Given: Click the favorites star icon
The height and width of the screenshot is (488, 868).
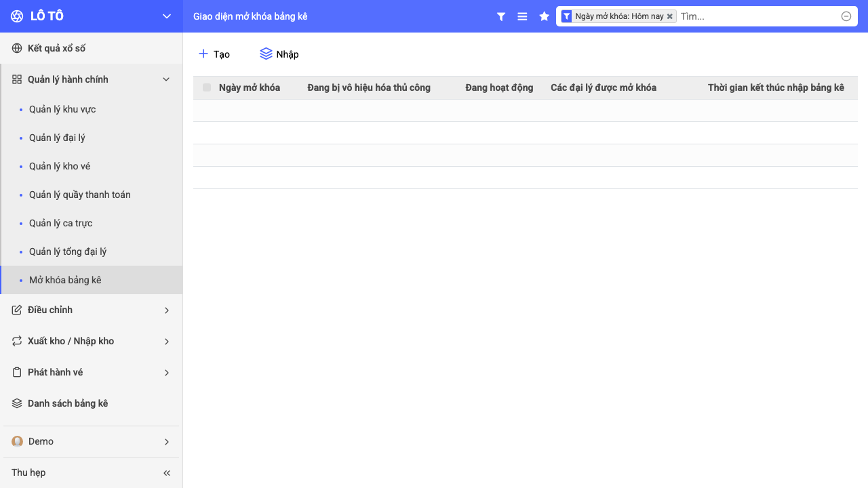Looking at the screenshot, I should coord(544,16).
